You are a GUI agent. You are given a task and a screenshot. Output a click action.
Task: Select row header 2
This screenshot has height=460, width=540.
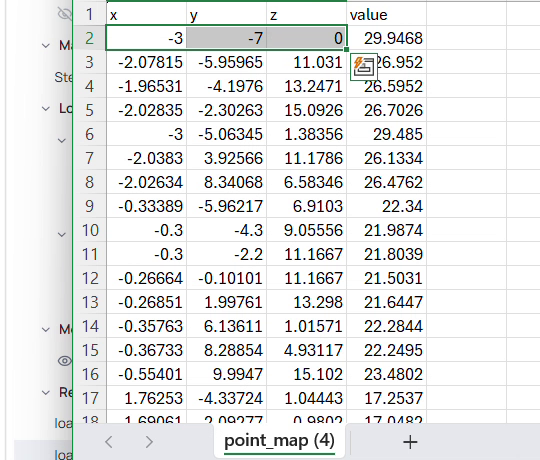click(90, 38)
